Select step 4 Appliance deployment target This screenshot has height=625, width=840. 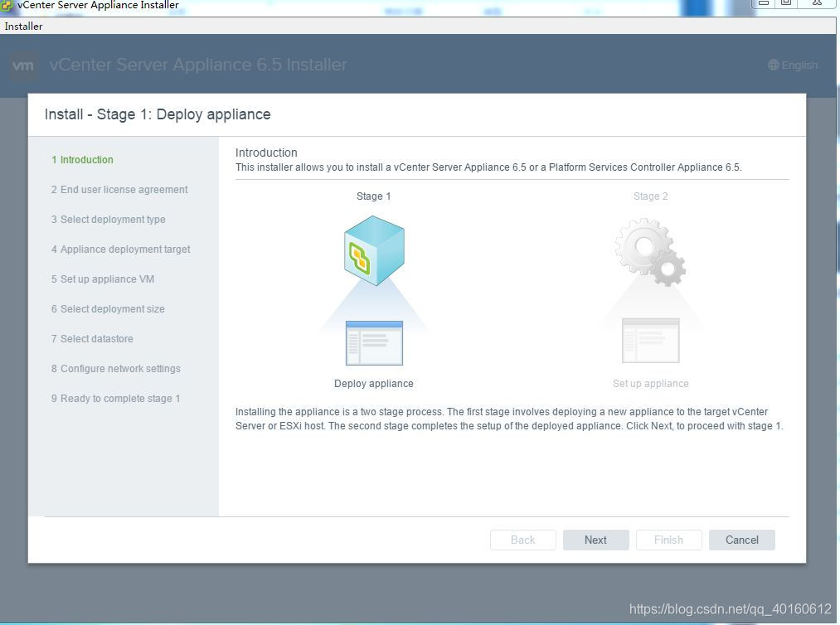[120, 249]
